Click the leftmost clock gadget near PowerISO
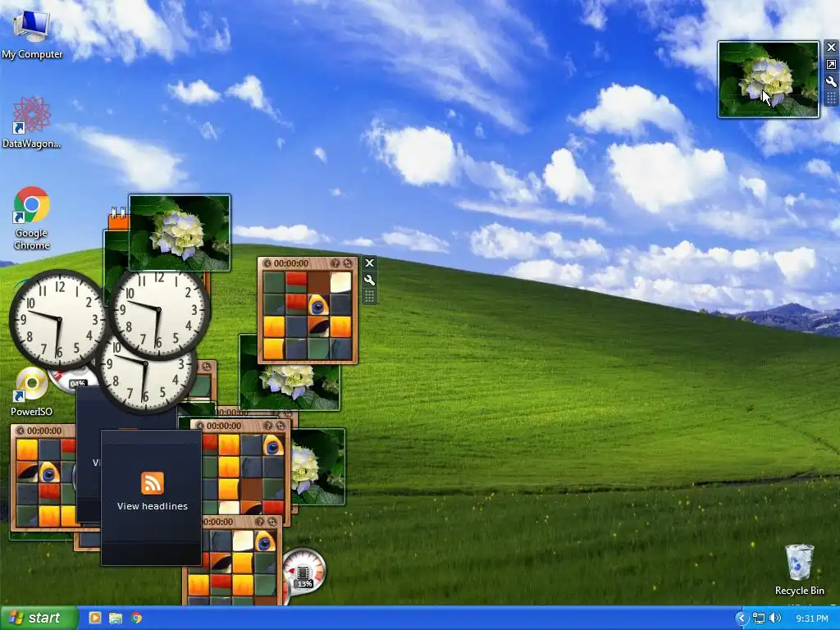Viewport: 840px width, 630px height. tap(58, 319)
